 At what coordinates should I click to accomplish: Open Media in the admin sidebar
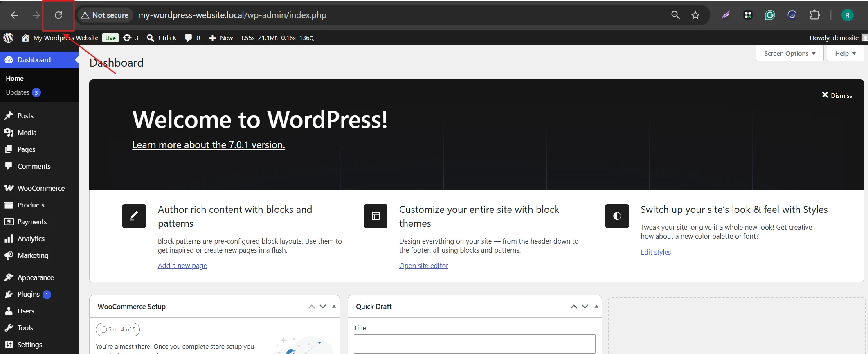click(39, 133)
